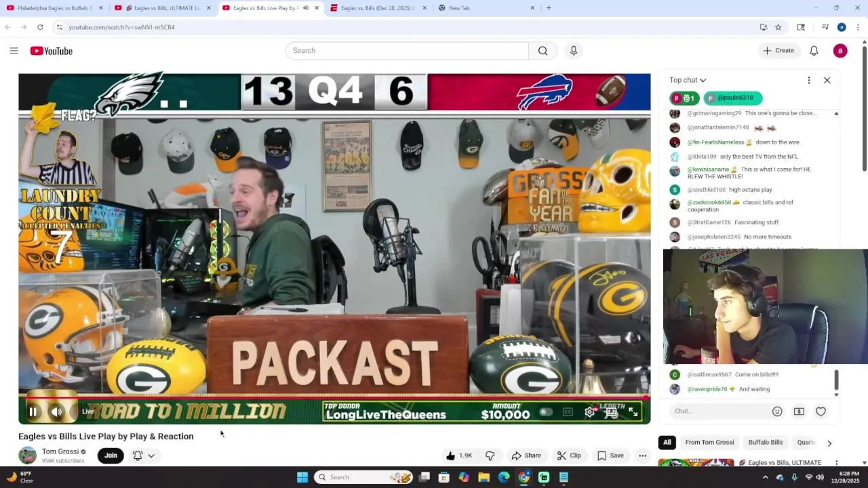Viewport: 868px width, 488px height.
Task: Save the video to a playlist
Action: (610, 455)
